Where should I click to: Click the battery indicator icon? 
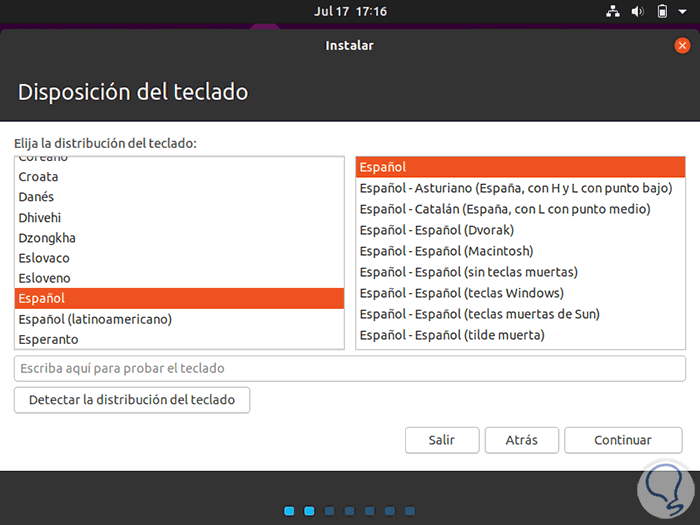pos(662,11)
